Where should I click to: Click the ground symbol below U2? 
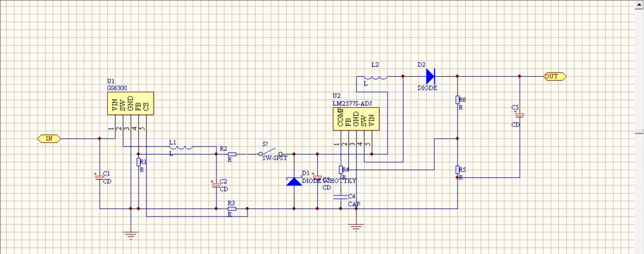pyautogui.click(x=356, y=227)
